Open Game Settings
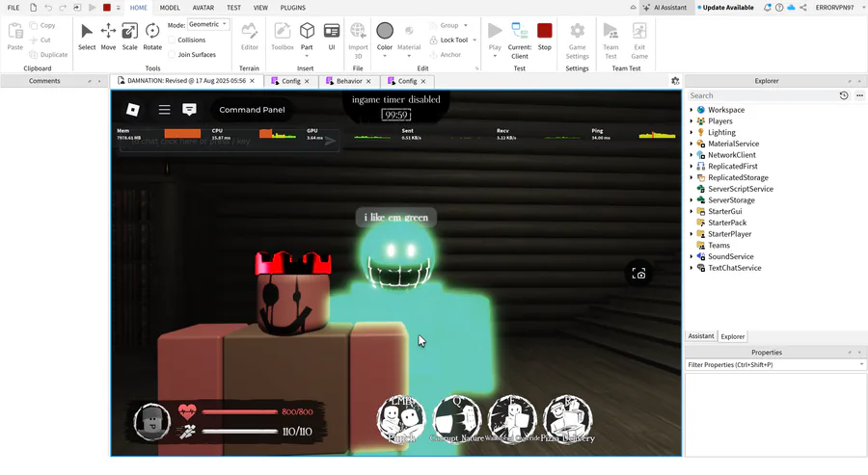The image size is (868, 475). click(x=577, y=40)
